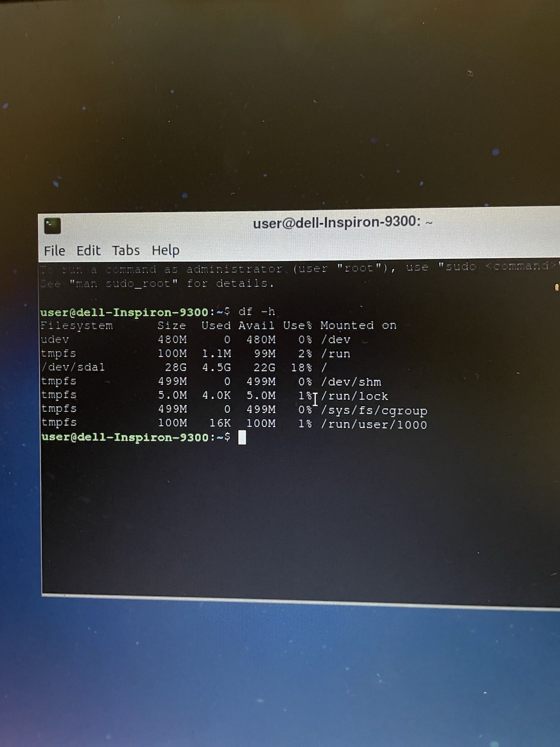Click the 'udev' filesystem entry
The height and width of the screenshot is (747, 560).
55,339
